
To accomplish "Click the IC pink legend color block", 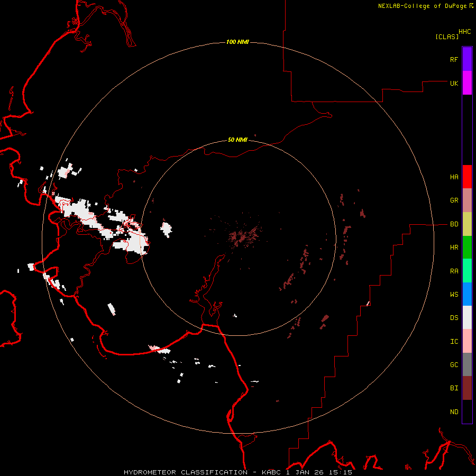I will (x=467, y=341).
